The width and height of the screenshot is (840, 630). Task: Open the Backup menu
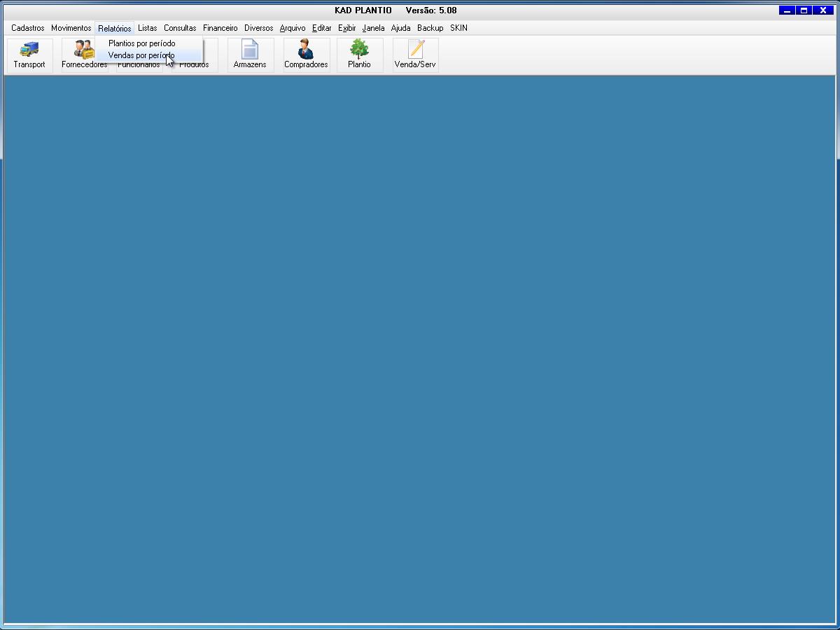point(430,28)
